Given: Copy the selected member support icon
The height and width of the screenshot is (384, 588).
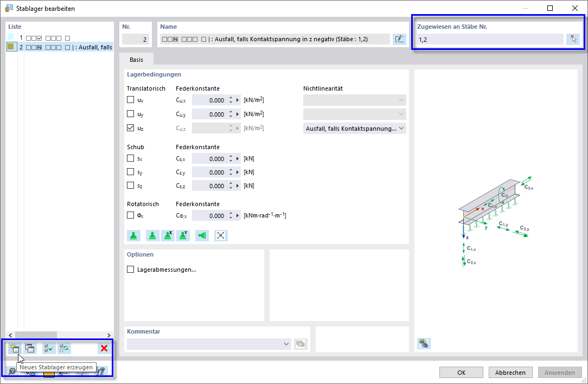Looking at the screenshot, I should point(30,348).
